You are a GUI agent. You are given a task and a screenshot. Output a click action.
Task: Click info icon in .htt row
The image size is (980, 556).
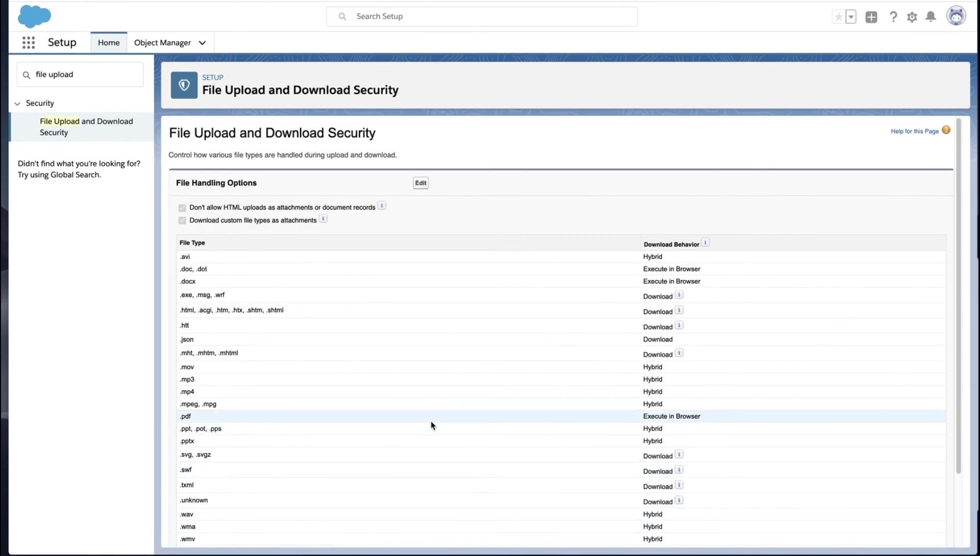coord(679,325)
